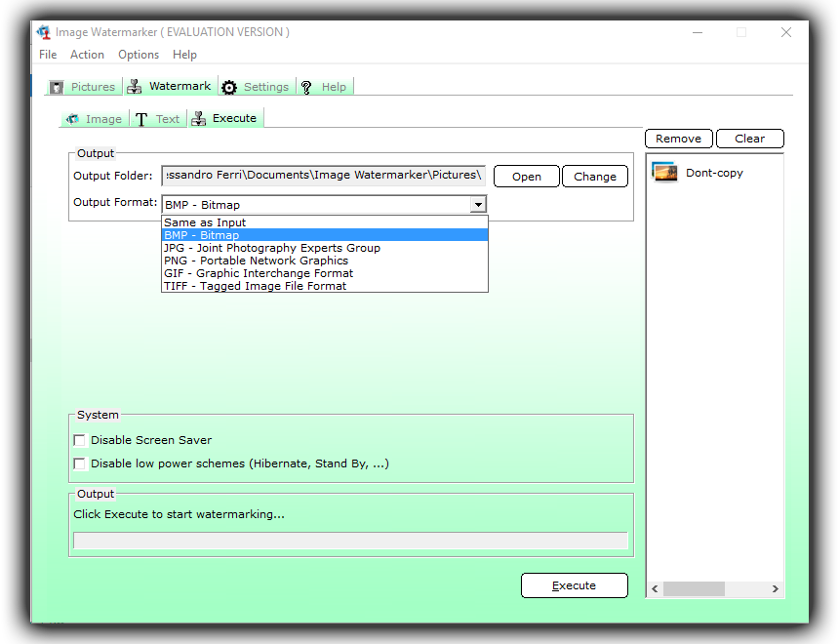Pick TIFF - Tagged Image File Format
Screen dimensions: 839x644
(324, 286)
